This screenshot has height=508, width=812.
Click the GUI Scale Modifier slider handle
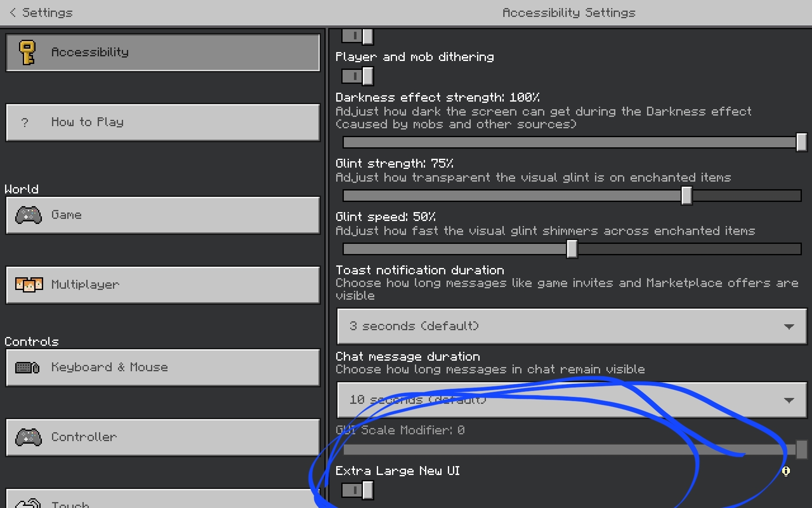tap(801, 449)
